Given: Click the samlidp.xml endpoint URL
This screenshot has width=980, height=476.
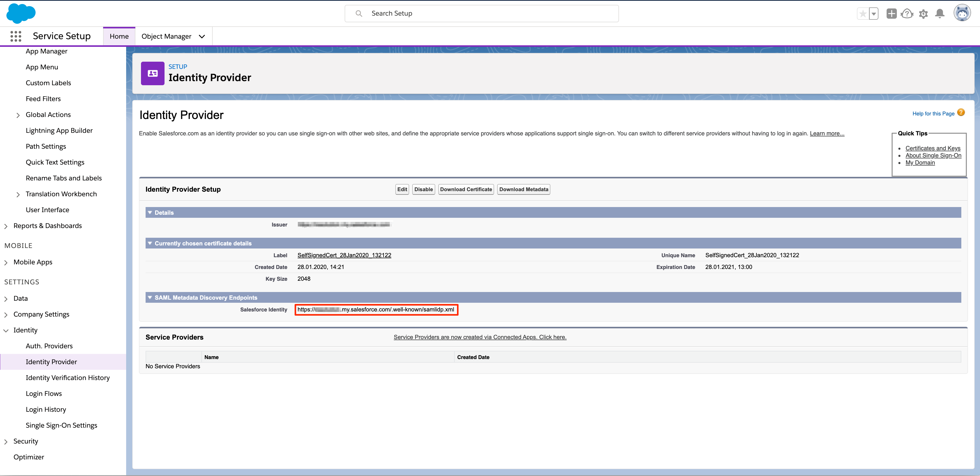Looking at the screenshot, I should (376, 309).
